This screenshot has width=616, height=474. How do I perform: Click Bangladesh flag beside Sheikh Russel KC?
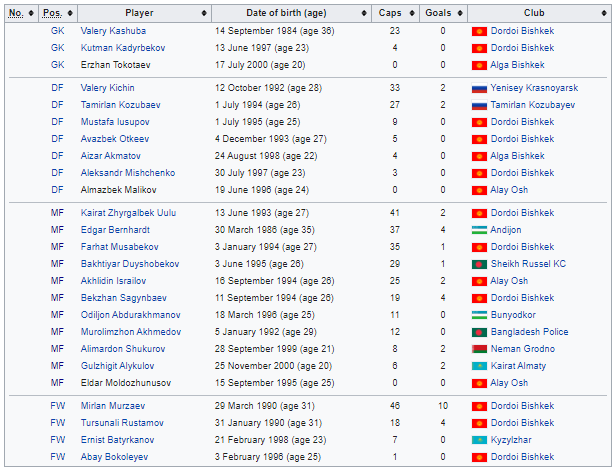tap(479, 264)
